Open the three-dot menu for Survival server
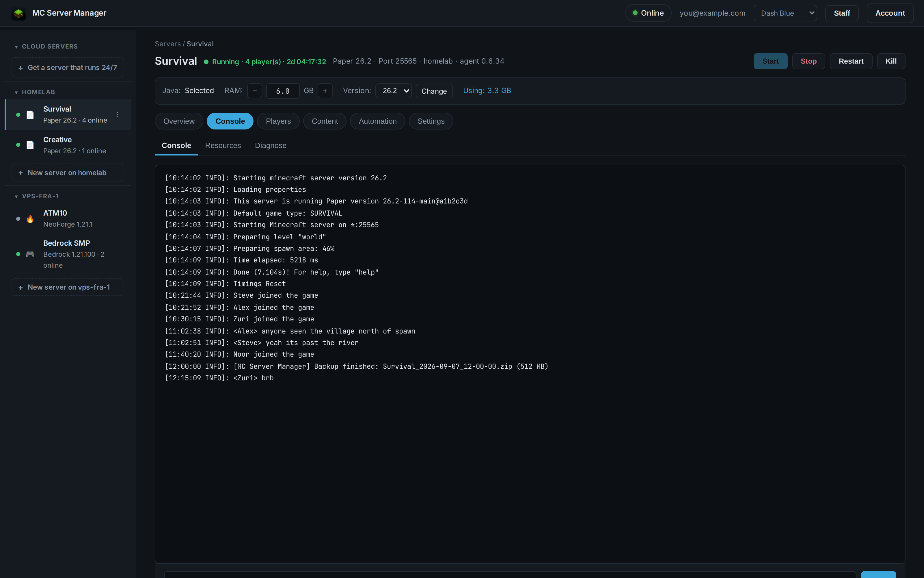 click(x=117, y=115)
